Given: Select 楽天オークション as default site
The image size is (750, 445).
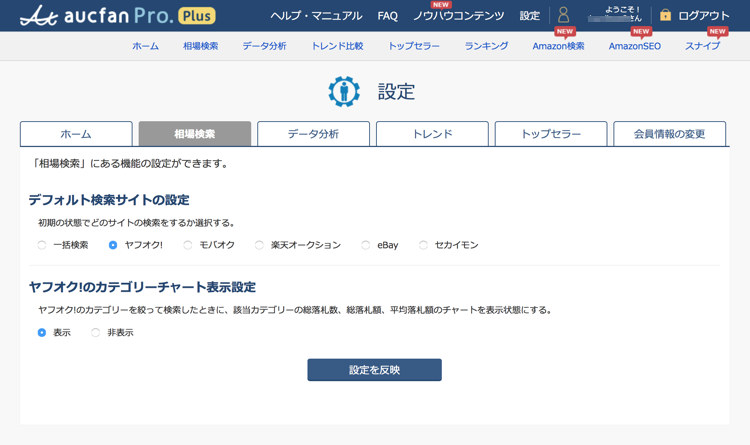Looking at the screenshot, I should pyautogui.click(x=260, y=245).
